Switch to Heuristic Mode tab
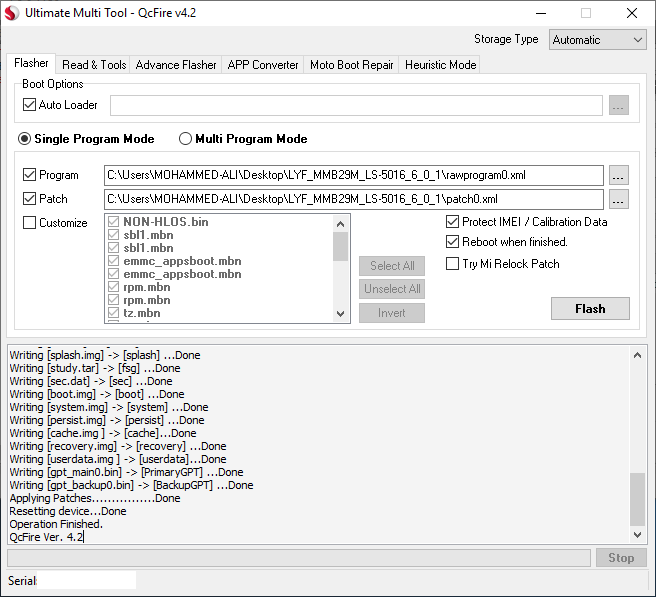This screenshot has height=597, width=656. [440, 65]
